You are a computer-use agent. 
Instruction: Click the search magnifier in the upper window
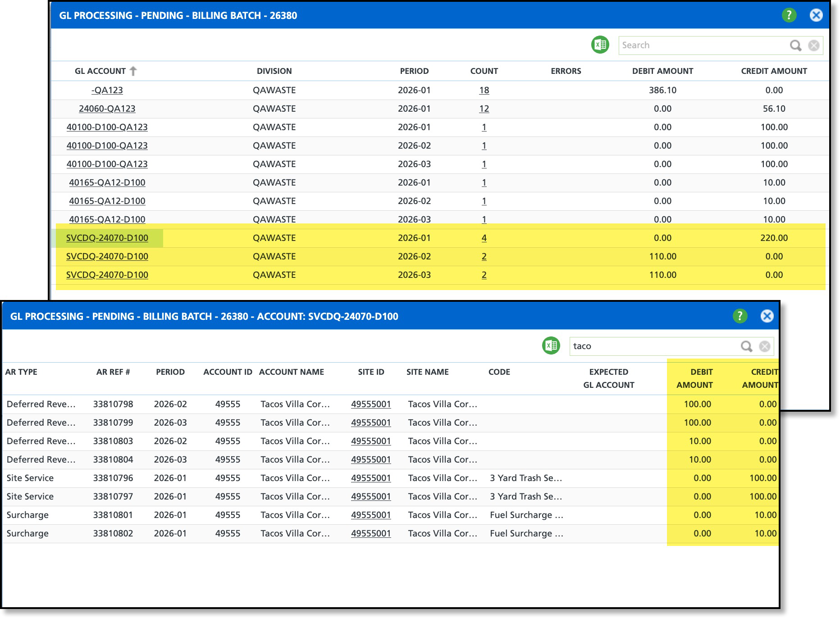(x=795, y=45)
